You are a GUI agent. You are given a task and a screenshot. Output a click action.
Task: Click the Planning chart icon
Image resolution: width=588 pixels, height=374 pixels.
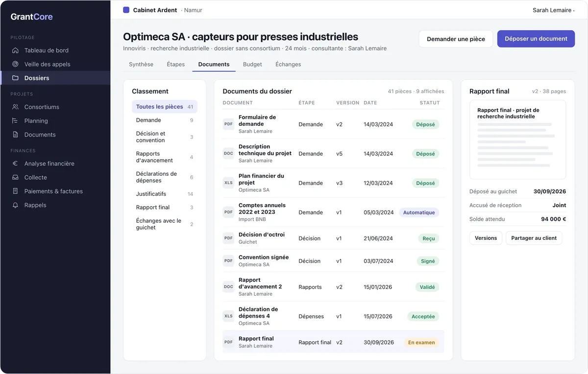15,121
